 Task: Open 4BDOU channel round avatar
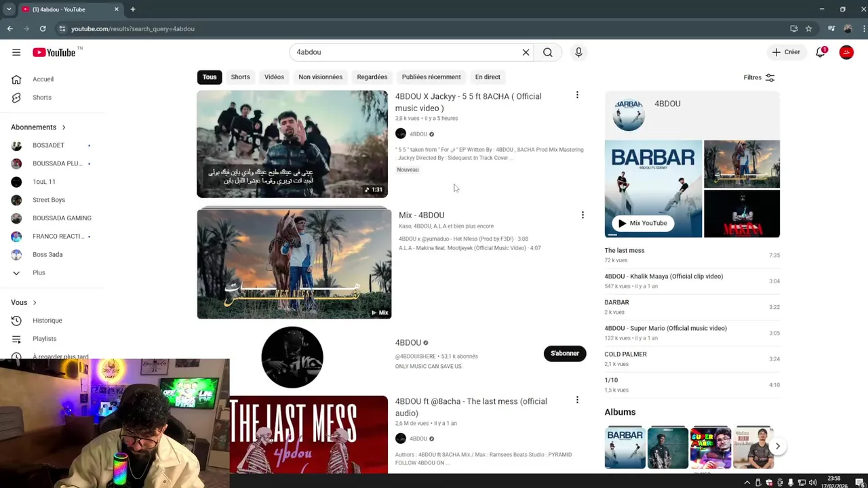(292, 357)
